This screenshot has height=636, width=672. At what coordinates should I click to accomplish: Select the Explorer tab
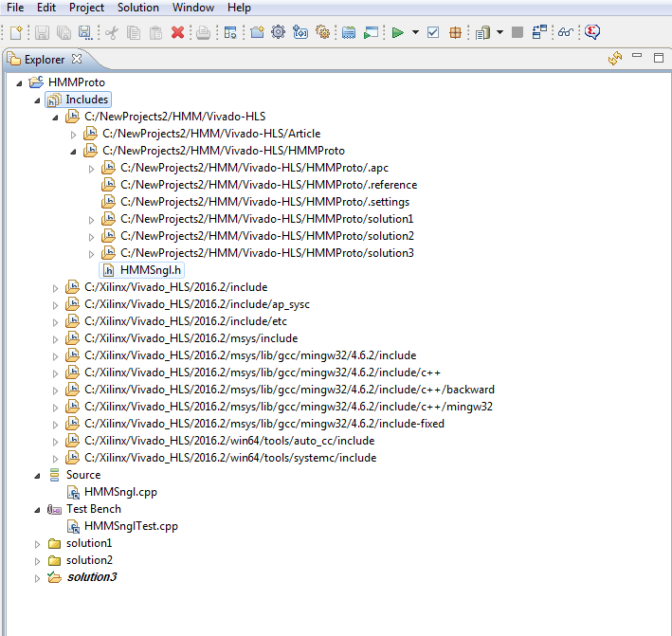45,59
